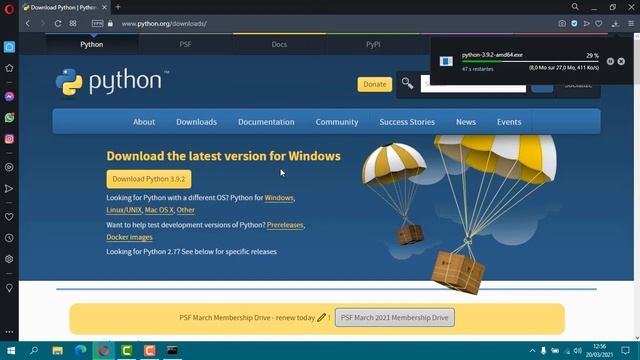Open Success Stories menu

click(407, 122)
